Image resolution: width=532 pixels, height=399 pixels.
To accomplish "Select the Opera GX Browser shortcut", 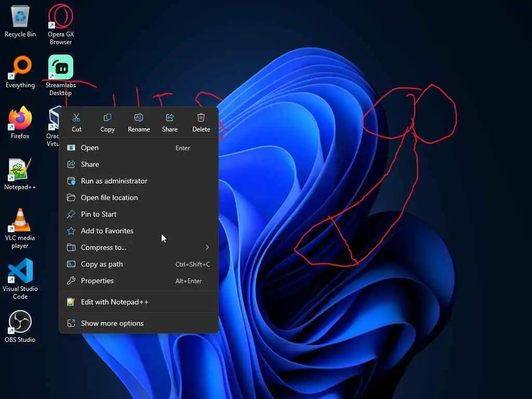I will tap(61, 24).
